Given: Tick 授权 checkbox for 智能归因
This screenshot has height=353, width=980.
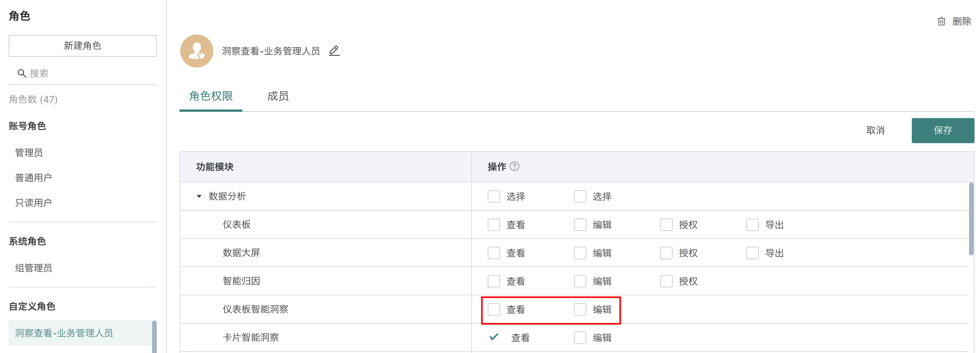Looking at the screenshot, I should coord(666,281).
